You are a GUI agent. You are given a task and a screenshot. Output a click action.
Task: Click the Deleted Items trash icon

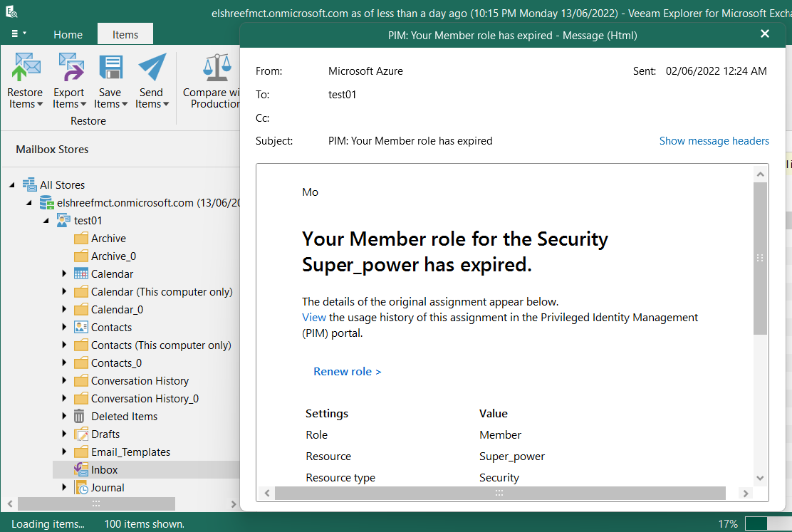coord(79,417)
